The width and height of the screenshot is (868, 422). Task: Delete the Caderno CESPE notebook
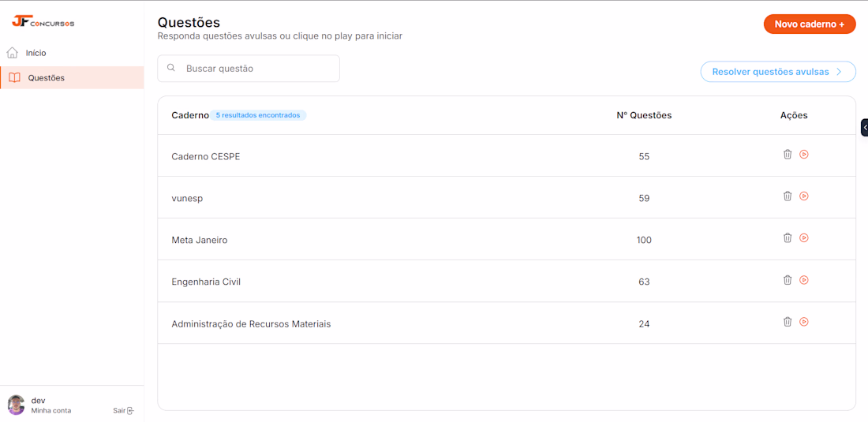(788, 155)
